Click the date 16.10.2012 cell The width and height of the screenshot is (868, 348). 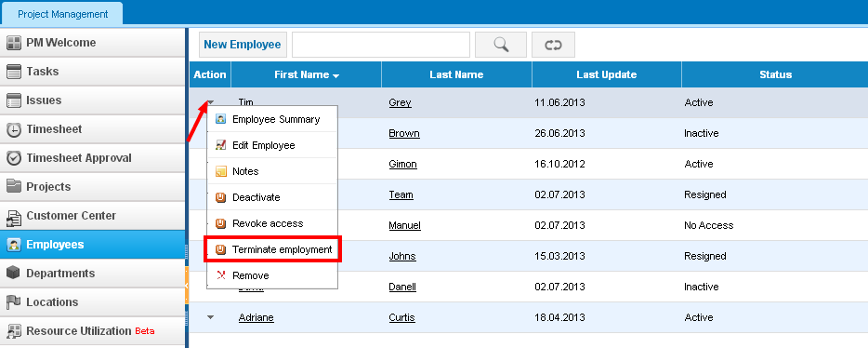tap(559, 164)
